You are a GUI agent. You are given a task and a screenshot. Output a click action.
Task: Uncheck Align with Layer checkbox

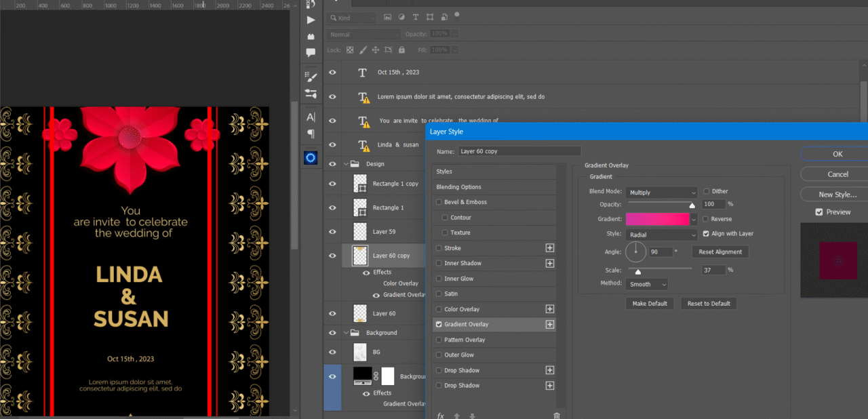click(x=707, y=234)
